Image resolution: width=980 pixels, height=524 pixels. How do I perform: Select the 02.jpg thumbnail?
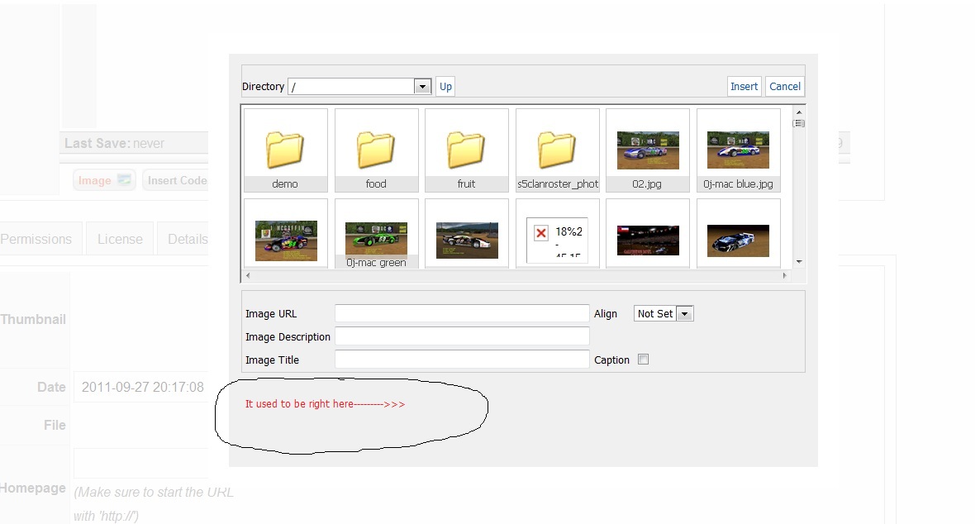click(x=648, y=150)
